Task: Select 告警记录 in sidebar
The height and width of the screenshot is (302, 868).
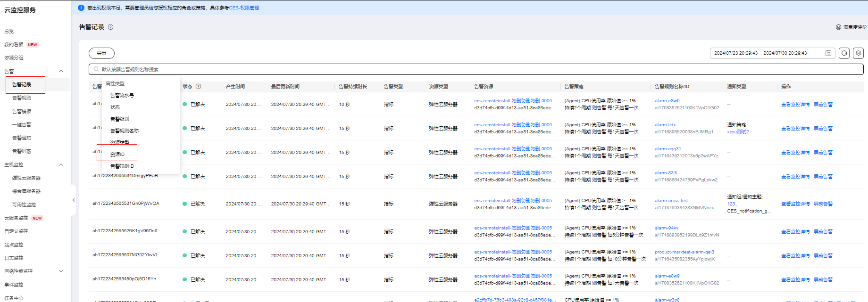Action: point(22,85)
